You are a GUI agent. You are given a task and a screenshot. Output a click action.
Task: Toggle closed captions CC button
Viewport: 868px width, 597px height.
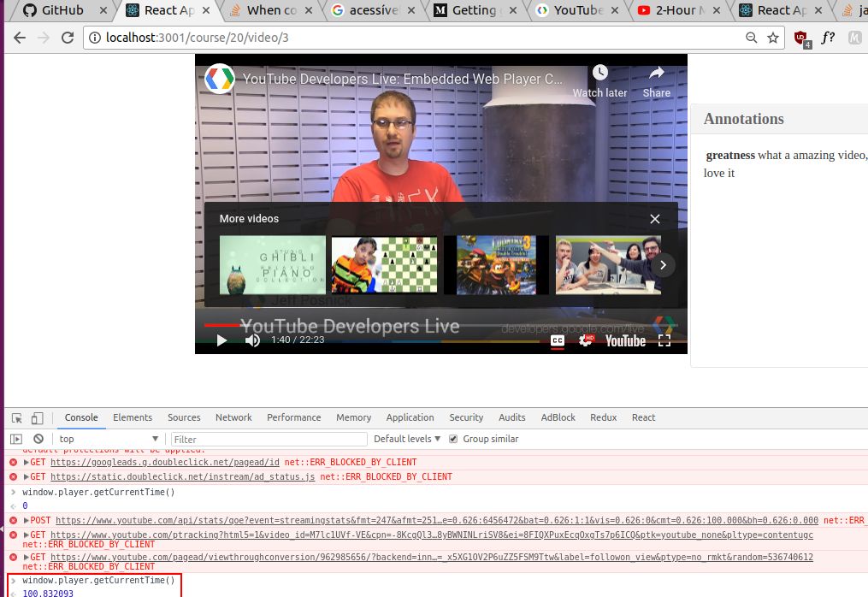tap(558, 340)
